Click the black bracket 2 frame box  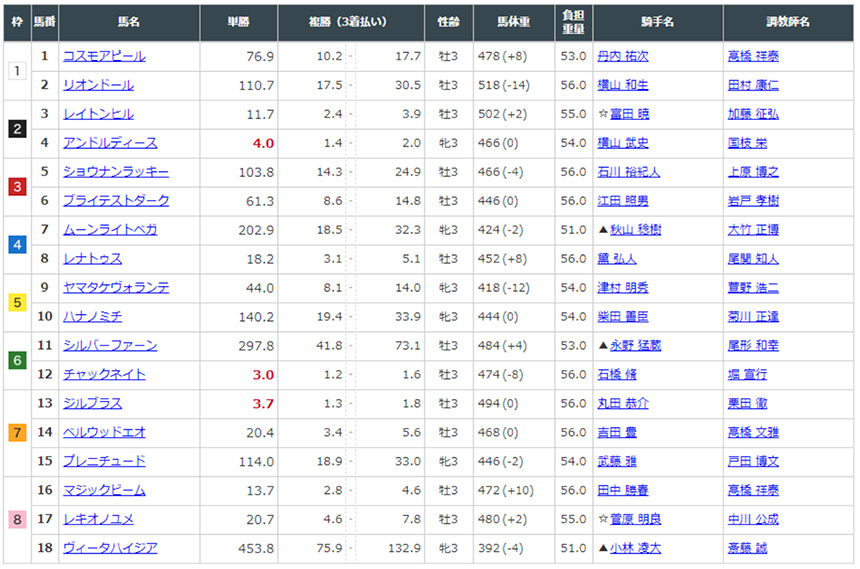[x=17, y=128]
